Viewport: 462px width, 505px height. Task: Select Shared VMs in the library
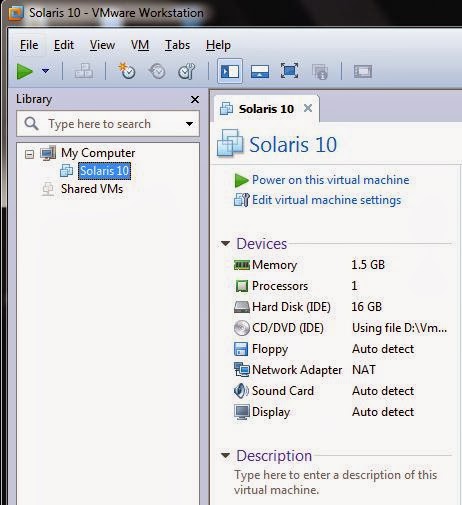[x=92, y=189]
